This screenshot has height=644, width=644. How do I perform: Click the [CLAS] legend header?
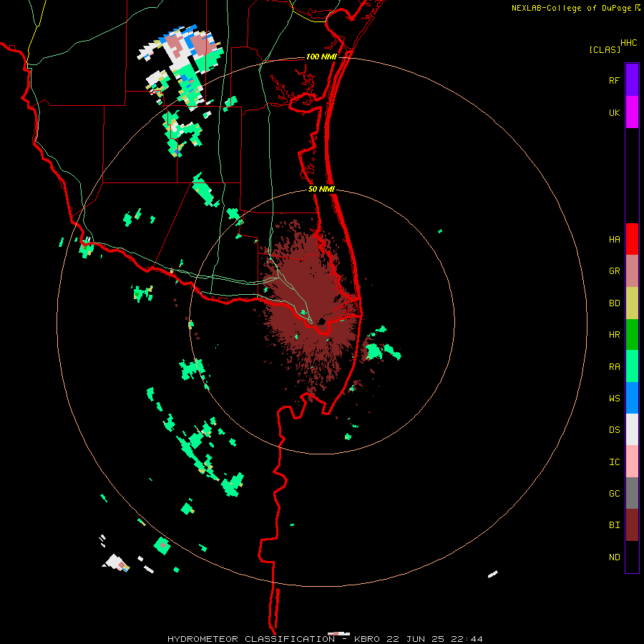pos(605,49)
